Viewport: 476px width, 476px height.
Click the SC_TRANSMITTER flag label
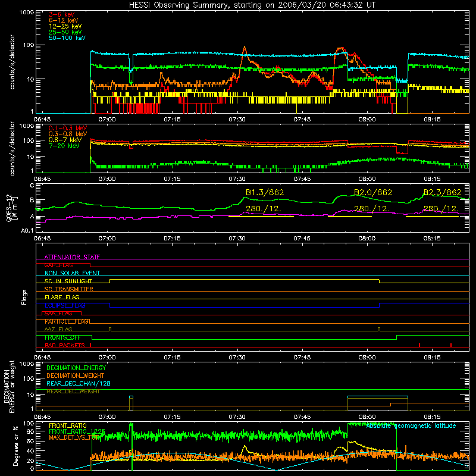click(x=69, y=289)
